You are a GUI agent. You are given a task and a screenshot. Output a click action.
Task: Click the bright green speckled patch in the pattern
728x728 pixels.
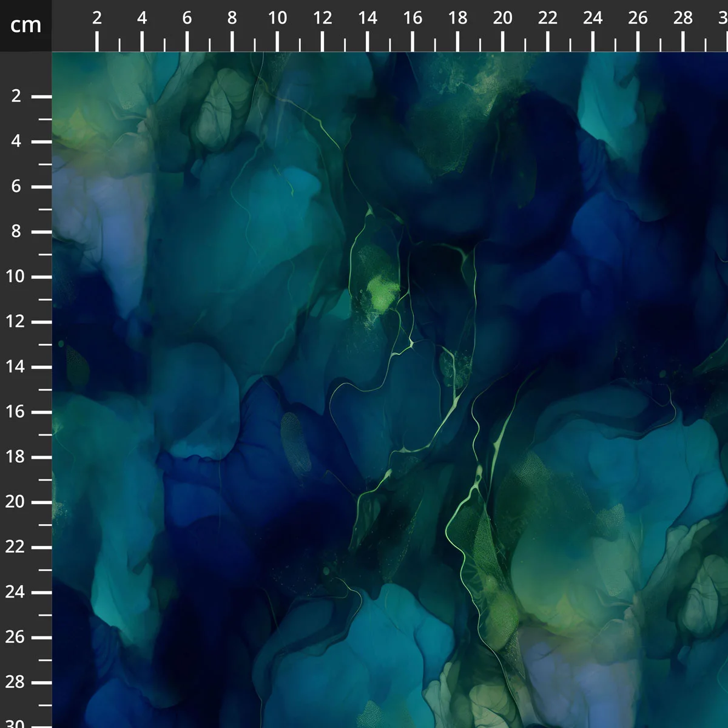click(381, 291)
